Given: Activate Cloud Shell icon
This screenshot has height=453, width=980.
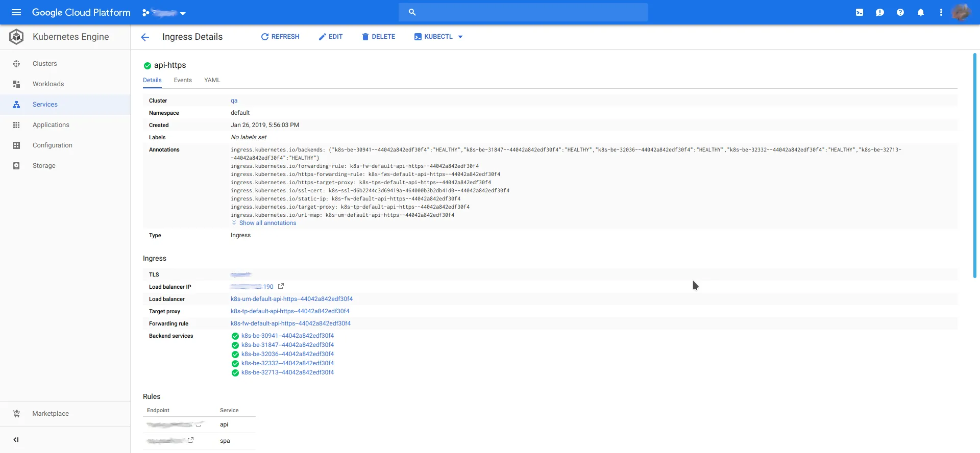Looking at the screenshot, I should click(860, 12).
